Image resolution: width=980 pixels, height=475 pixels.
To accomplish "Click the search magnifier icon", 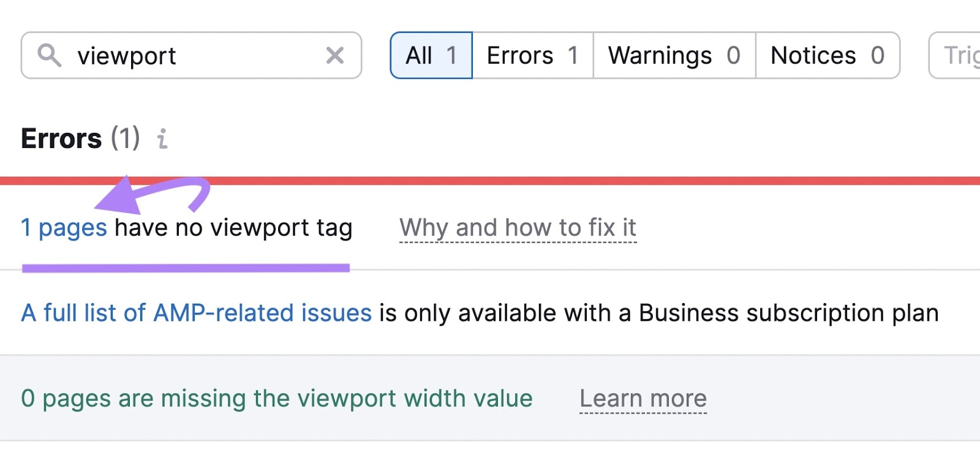I will coord(49,55).
